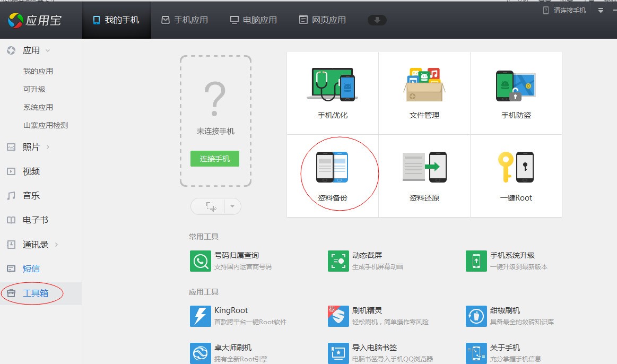
Task: Open the 手机防盗 anti-theft tile
Action: pyautogui.click(x=516, y=93)
